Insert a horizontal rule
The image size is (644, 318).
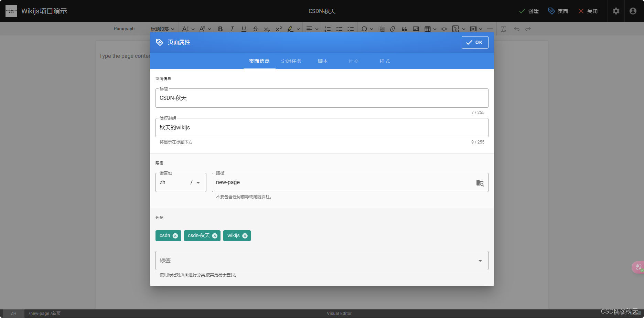coord(490,29)
